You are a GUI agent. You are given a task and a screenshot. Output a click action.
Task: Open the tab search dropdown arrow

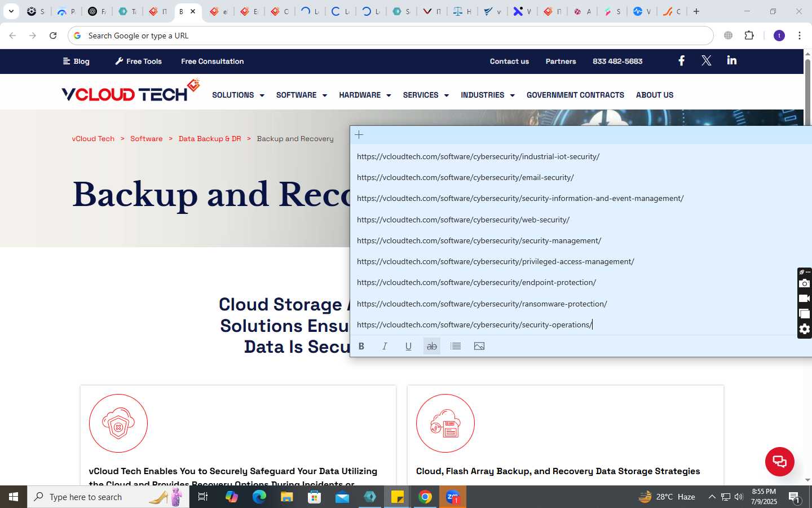tap(11, 11)
